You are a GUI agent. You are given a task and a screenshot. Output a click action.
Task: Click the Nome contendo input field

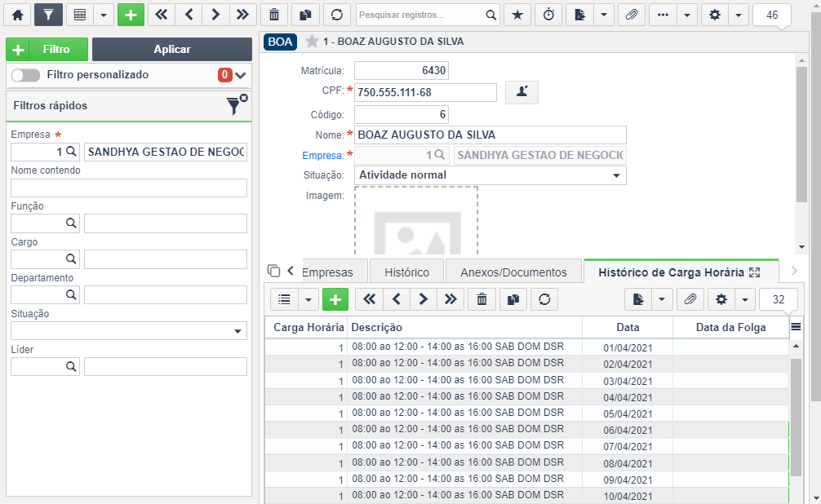pyautogui.click(x=129, y=188)
